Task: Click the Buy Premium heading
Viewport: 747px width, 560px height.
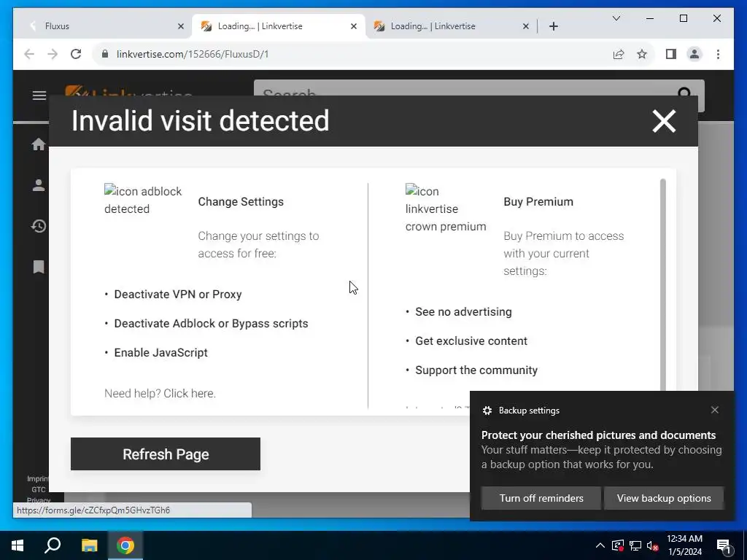Action: 538,201
